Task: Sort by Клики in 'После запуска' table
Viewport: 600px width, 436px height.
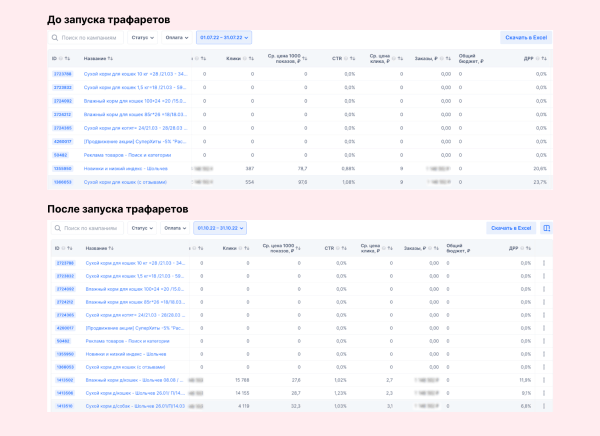Action: click(246, 248)
